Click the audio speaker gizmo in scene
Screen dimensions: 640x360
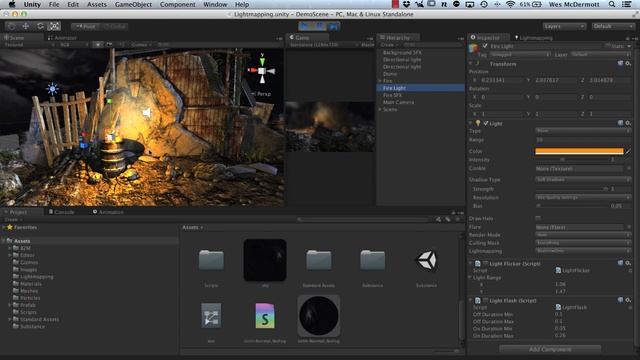click(x=147, y=113)
